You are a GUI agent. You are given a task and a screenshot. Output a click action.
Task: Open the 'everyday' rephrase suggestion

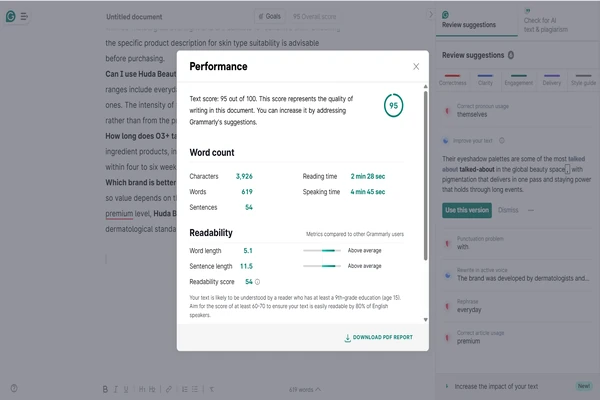click(517, 306)
